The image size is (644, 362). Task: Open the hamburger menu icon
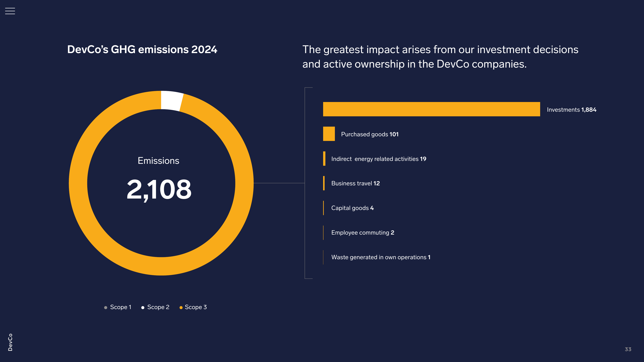pos(10,11)
